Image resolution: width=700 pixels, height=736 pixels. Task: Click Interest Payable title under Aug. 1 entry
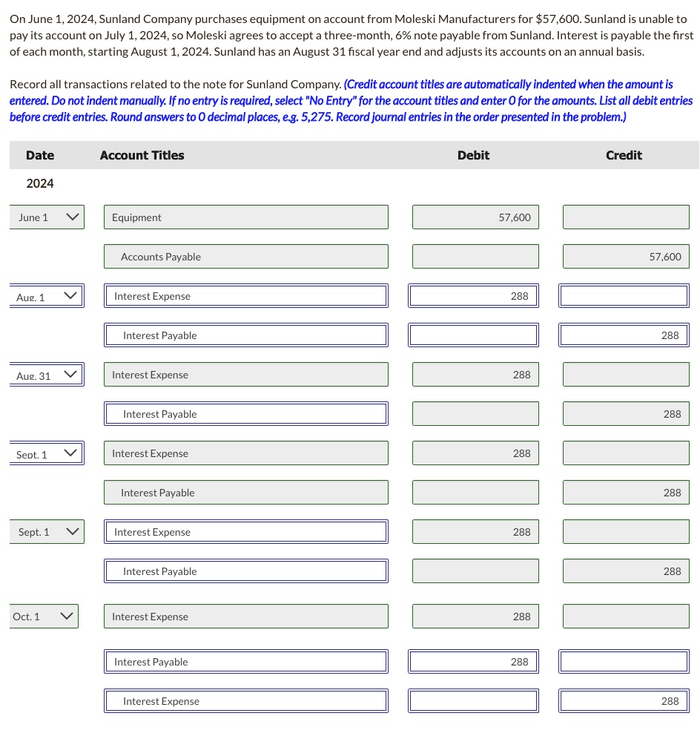[x=246, y=335]
